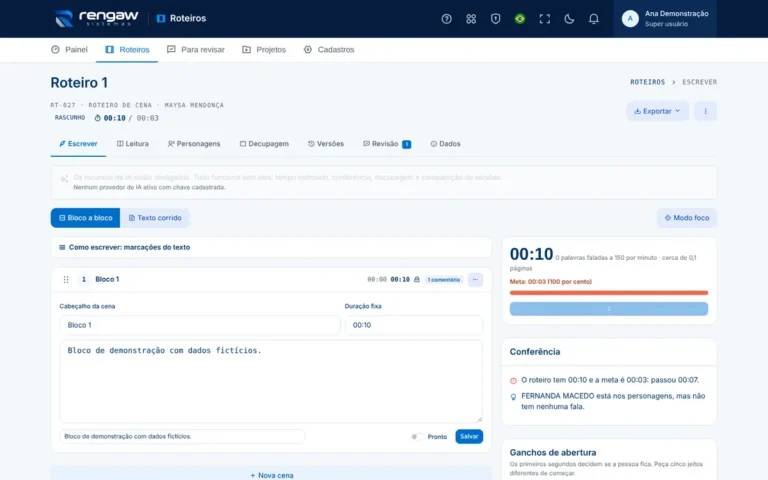Image resolution: width=768 pixels, height=480 pixels.
Task: Click the Duração fixa field
Action: point(414,325)
